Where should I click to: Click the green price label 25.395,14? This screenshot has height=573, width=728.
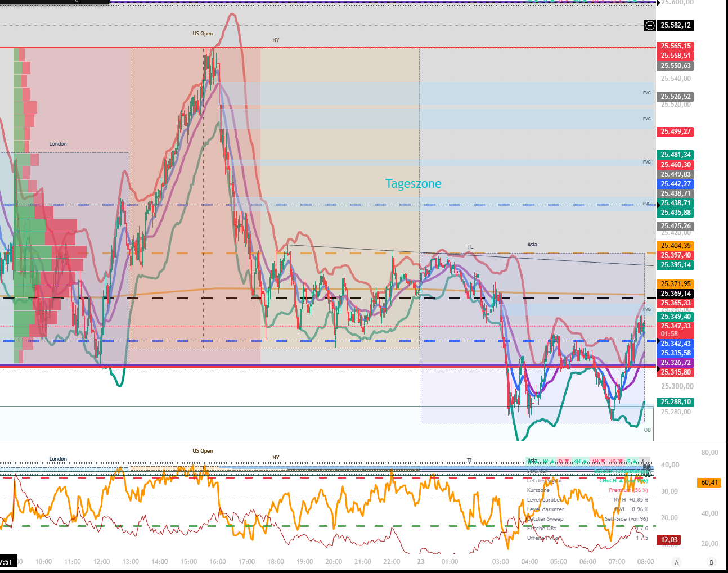point(675,265)
